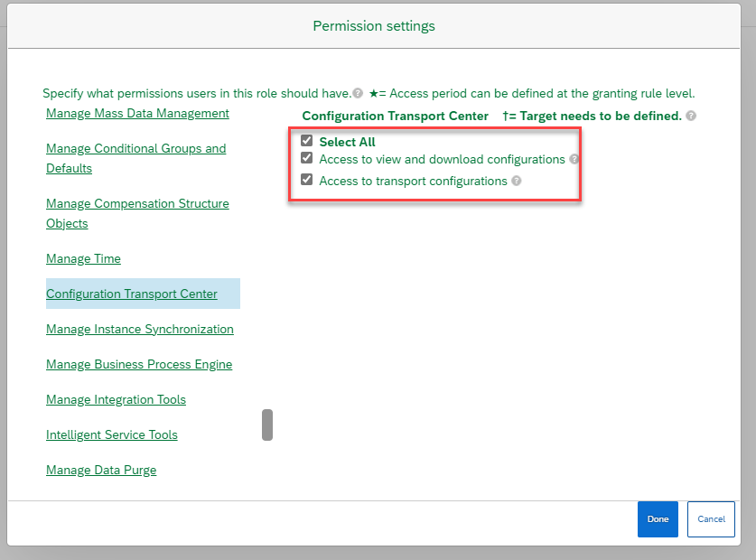Open help for view and download configurations
Screen dimensions: 756x560
pyautogui.click(x=574, y=159)
